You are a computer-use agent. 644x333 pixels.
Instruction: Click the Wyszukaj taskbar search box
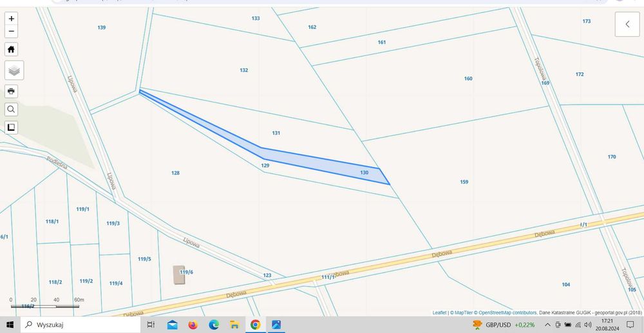[x=80, y=325]
